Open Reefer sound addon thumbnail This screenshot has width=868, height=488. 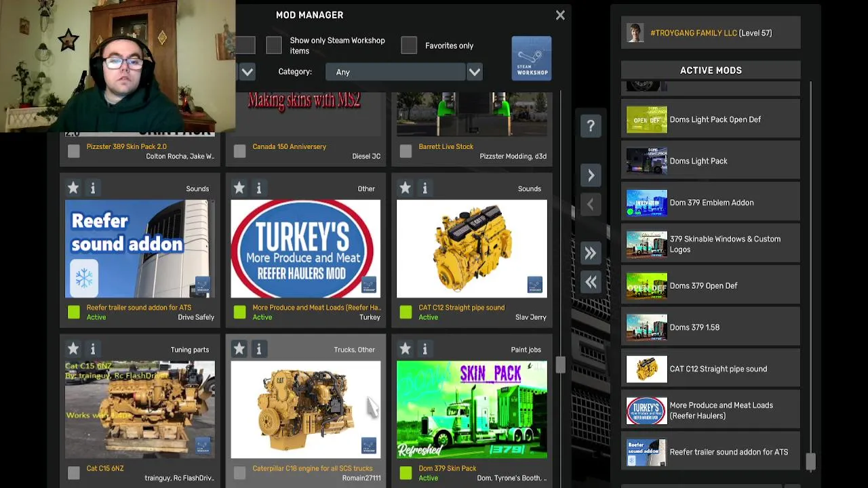click(140, 249)
